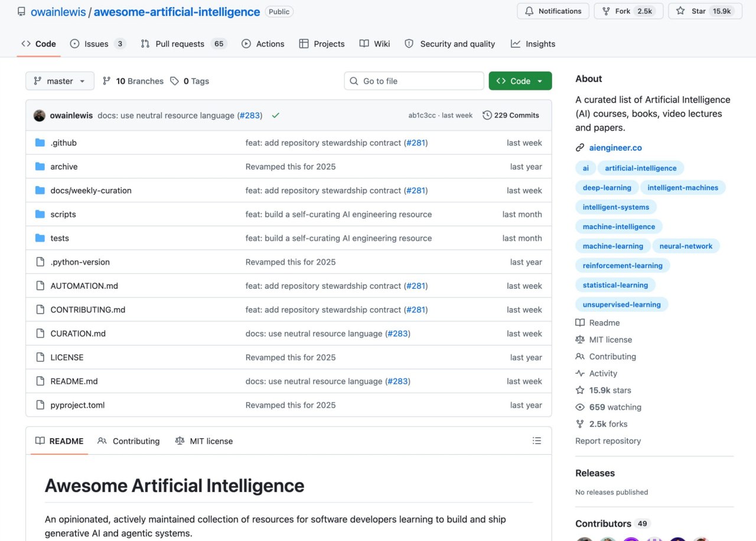This screenshot has width=756, height=541.
Task: Click the tests folder icon
Action: [x=40, y=238]
